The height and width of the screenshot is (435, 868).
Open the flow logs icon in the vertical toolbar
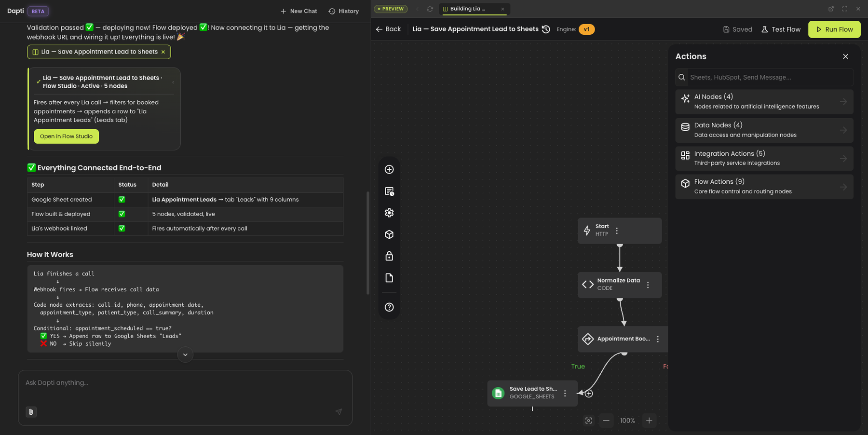coord(389,191)
